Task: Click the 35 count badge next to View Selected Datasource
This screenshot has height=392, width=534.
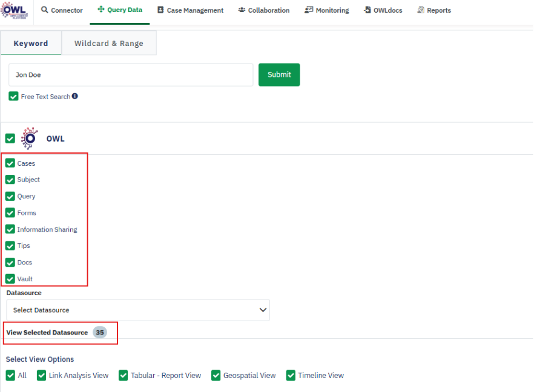Action: [x=100, y=332]
